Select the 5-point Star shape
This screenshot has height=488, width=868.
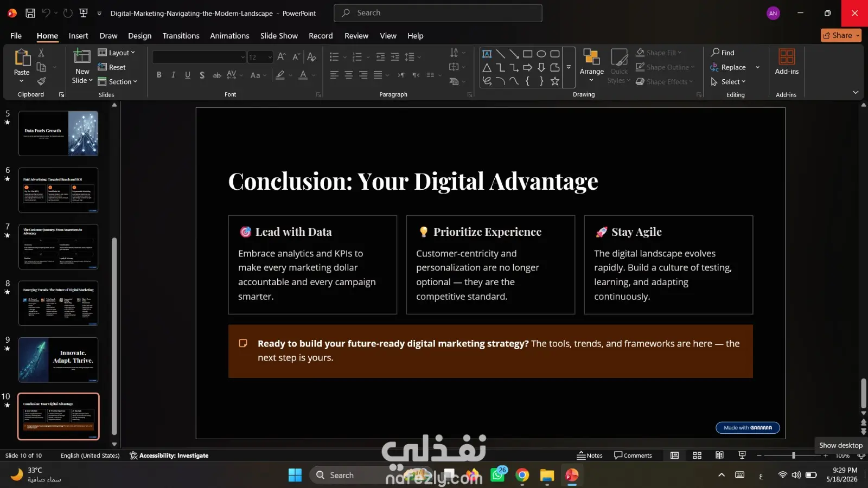point(554,81)
